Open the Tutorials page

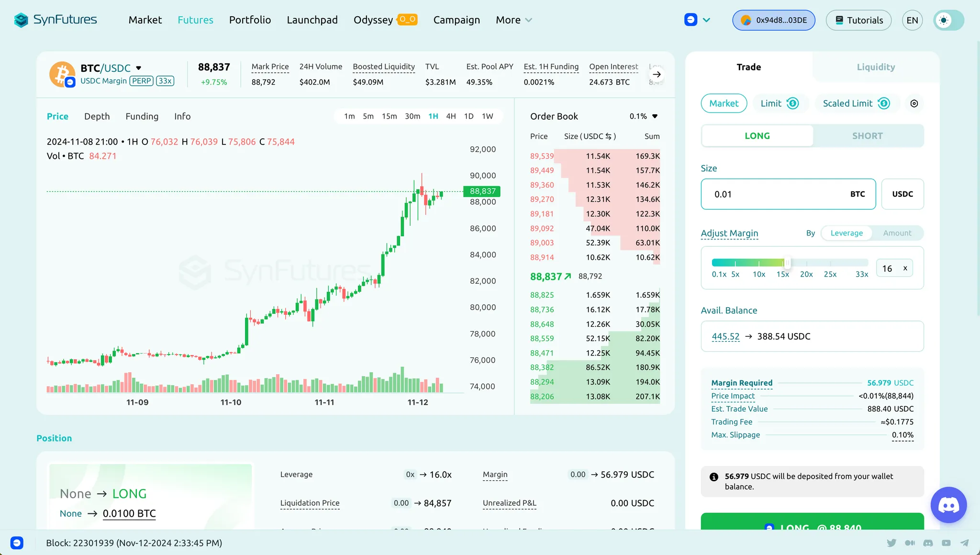858,20
